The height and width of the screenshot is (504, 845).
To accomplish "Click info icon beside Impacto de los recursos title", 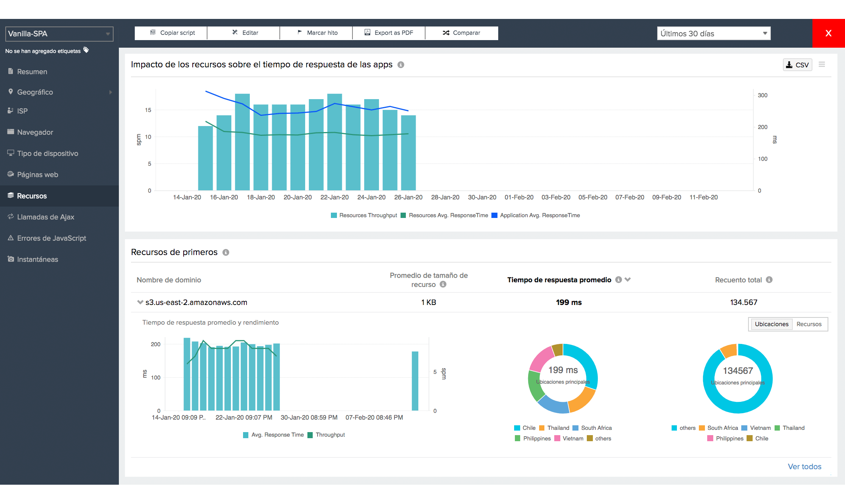I will (x=401, y=65).
